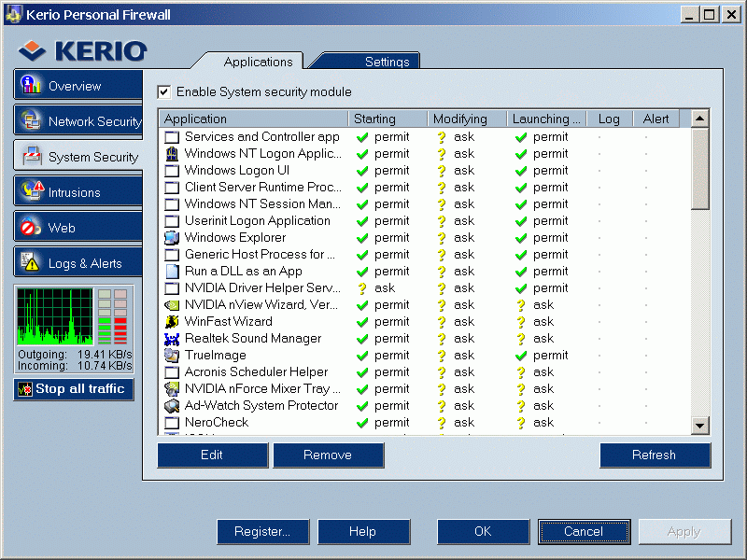The width and height of the screenshot is (747, 560).
Task: Click the Realtek Sound Manager icon
Action: point(172,339)
